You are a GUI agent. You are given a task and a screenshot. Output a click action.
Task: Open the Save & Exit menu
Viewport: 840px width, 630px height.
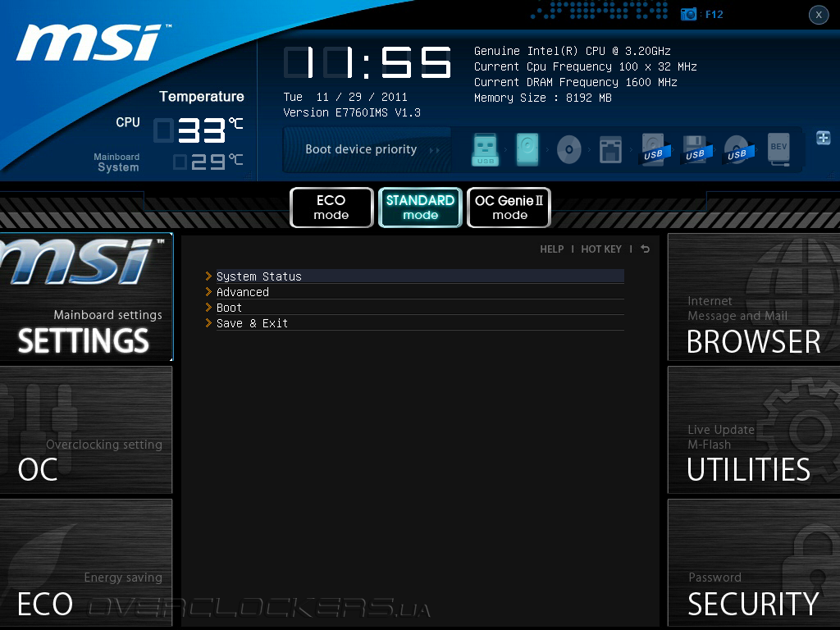[420, 323]
